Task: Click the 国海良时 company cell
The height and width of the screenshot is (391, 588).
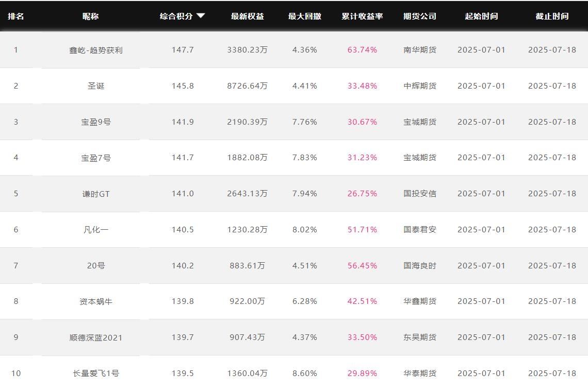Action: point(420,265)
